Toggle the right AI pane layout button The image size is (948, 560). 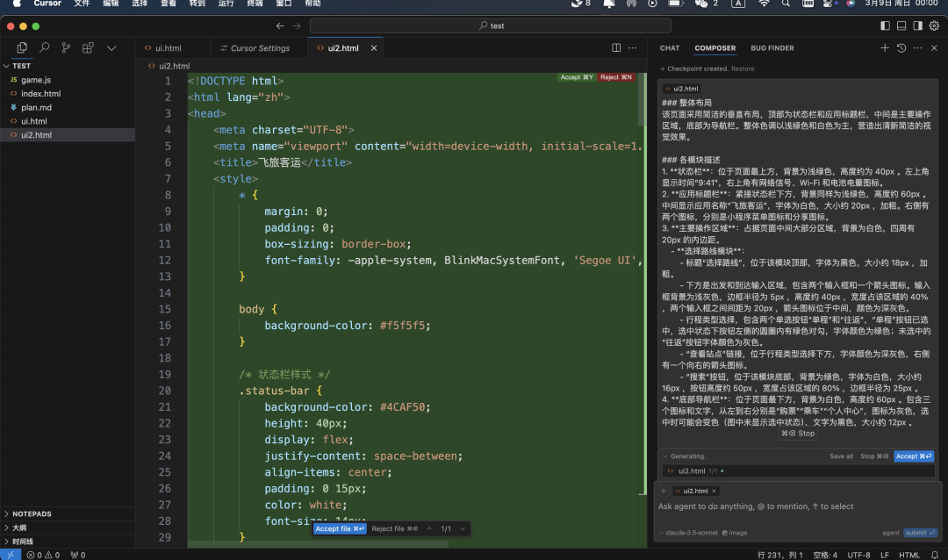tap(918, 26)
